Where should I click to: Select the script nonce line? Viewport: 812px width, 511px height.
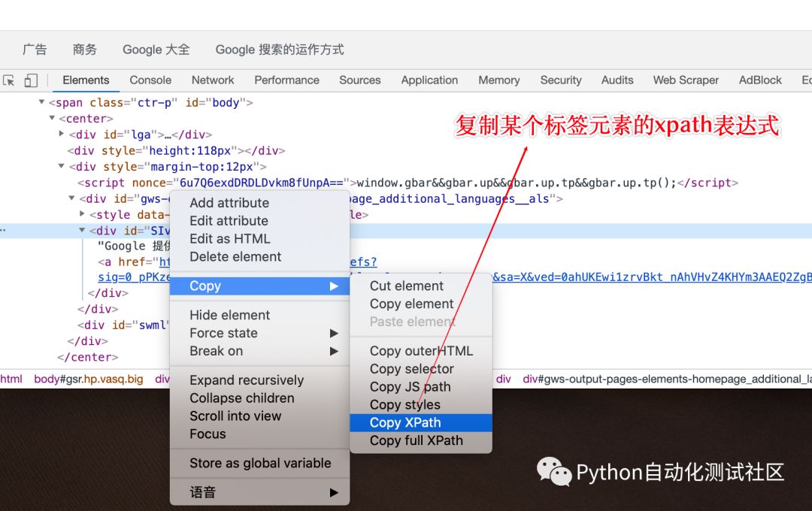[408, 183]
